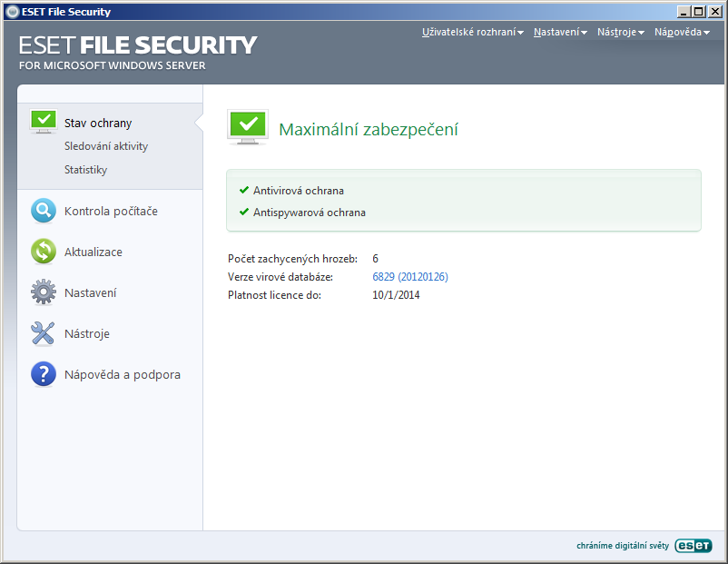This screenshot has width=728, height=564.
Task: Click the FOR MICROSOFT WINDOWS SERVER subtitle
Action: click(x=112, y=65)
